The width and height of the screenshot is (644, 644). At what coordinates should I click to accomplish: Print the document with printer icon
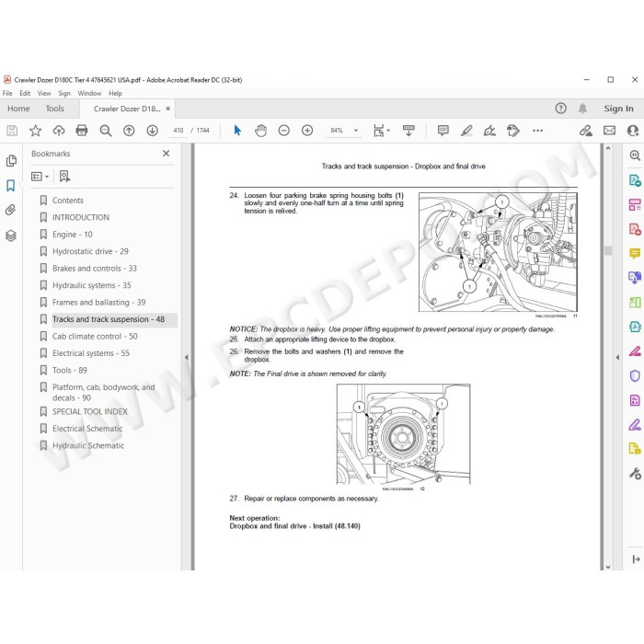82,131
